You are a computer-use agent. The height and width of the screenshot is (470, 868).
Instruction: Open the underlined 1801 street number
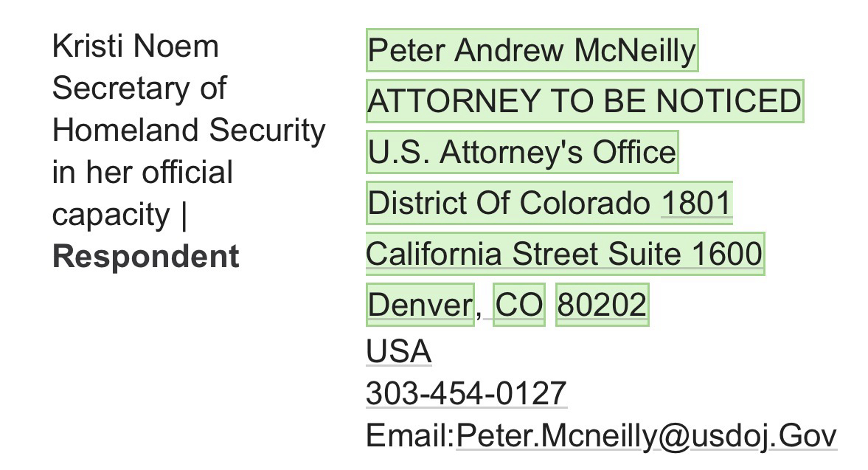(696, 202)
